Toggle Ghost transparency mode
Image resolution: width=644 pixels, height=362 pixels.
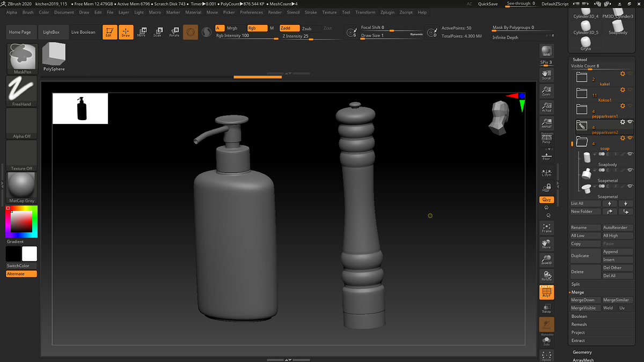click(x=546, y=324)
